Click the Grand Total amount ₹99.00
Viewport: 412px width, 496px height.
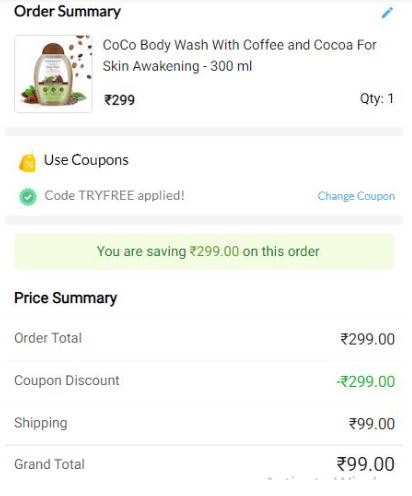[x=365, y=464]
